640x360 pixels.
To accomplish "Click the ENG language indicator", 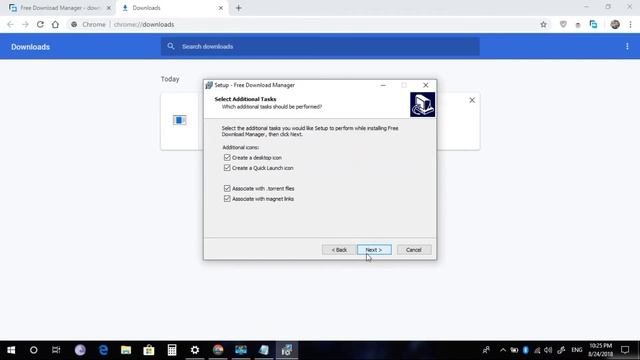I will click(x=577, y=350).
